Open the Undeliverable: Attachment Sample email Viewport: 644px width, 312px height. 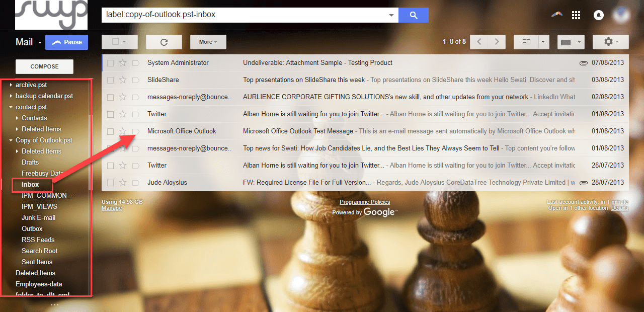pos(317,63)
